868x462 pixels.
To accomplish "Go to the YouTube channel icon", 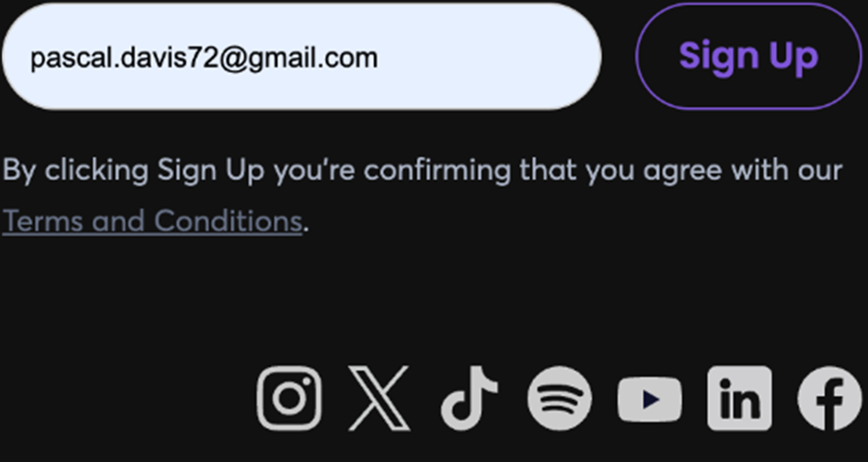I will pos(649,399).
